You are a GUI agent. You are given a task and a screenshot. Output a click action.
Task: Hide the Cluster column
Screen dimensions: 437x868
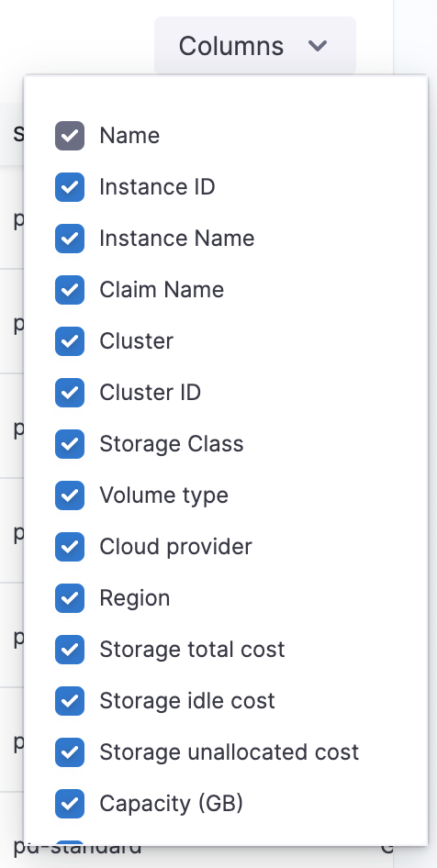click(x=70, y=341)
